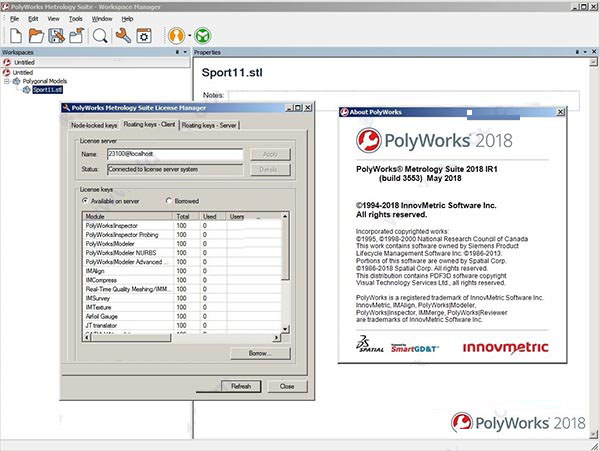Select the IMCompress module row
Image resolution: width=600 pixels, height=451 pixels.
182,280
